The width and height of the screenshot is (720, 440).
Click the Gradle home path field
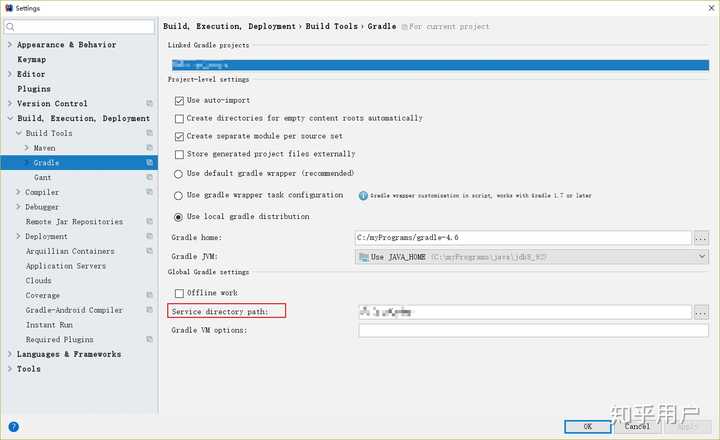coord(523,237)
